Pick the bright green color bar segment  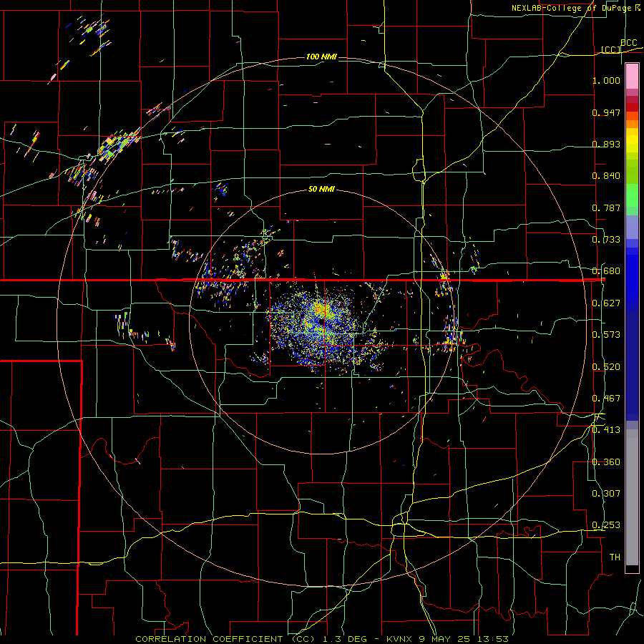pyautogui.click(x=632, y=195)
